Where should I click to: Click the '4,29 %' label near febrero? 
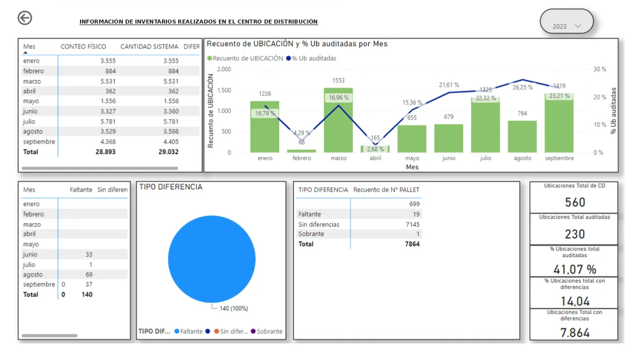[302, 133]
